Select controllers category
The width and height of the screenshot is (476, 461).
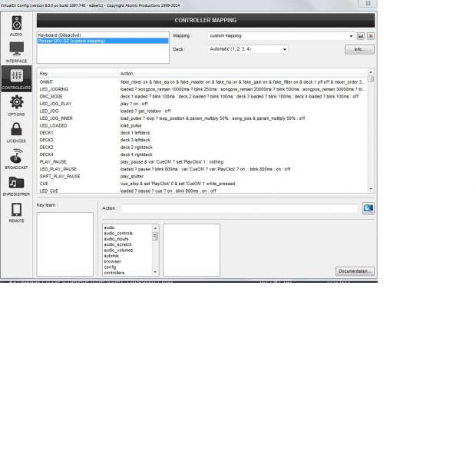(x=127, y=273)
